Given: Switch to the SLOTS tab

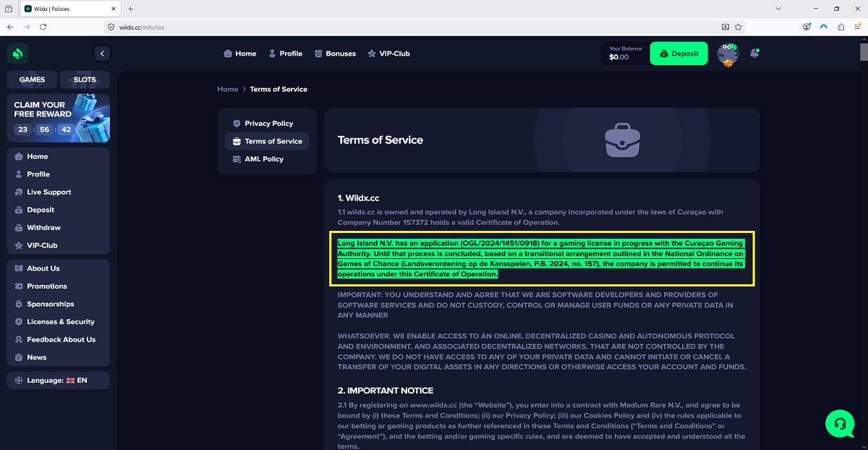Looking at the screenshot, I should point(85,80).
